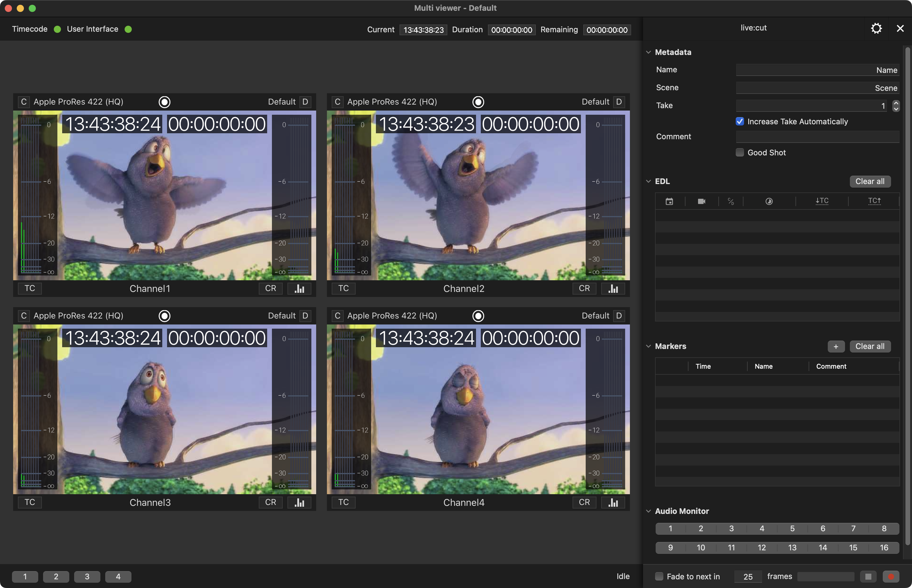Start recording with the red record button

[891, 577]
